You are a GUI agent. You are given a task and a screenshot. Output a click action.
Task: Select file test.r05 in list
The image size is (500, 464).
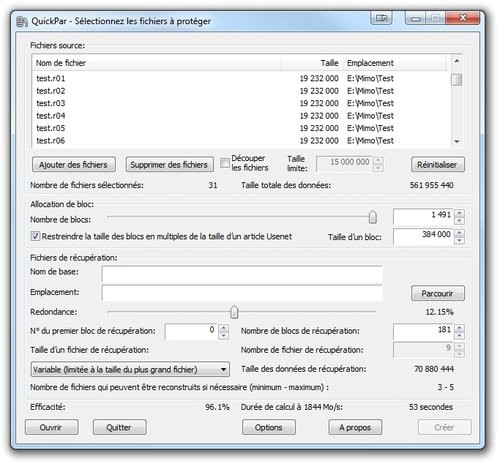51,128
